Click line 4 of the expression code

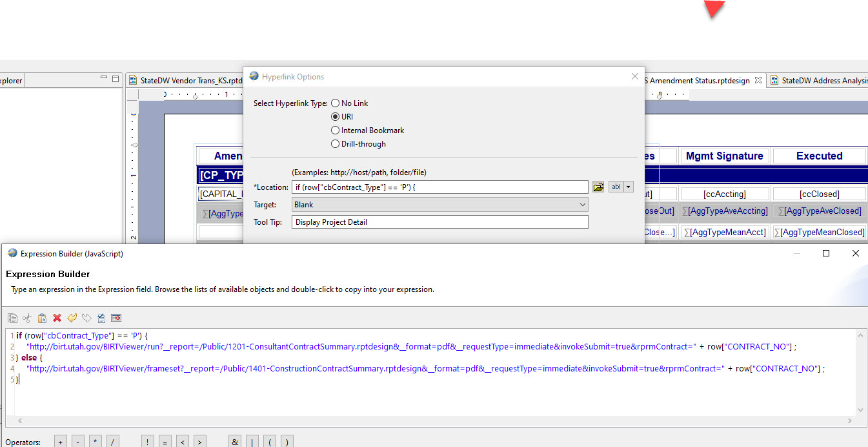425,369
